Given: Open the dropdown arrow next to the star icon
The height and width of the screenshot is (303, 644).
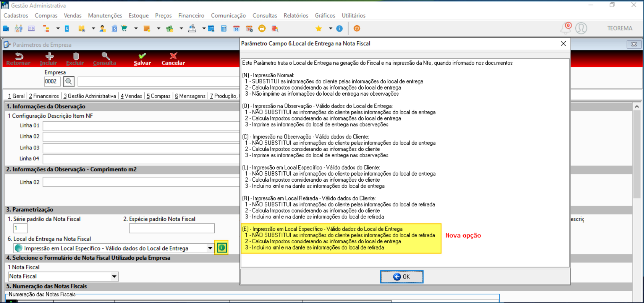Looking at the screenshot, I should pyautogui.click(x=330, y=28).
